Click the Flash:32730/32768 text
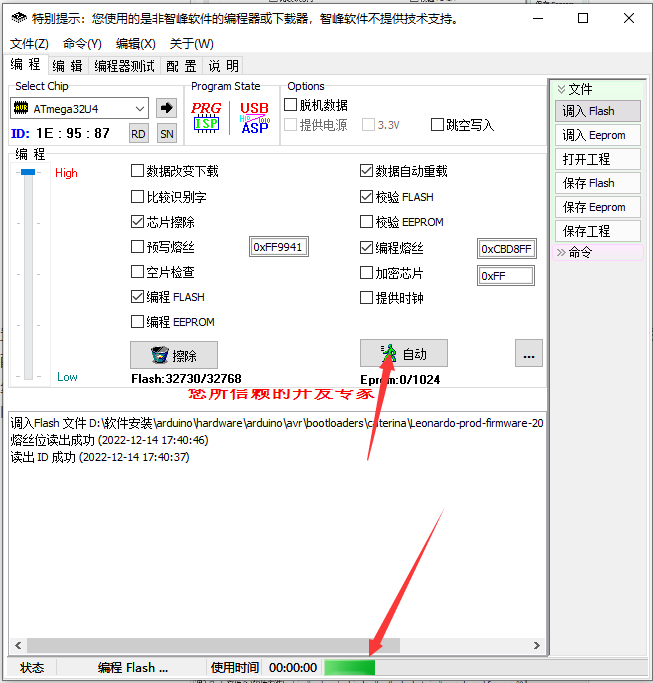 pyautogui.click(x=186, y=379)
